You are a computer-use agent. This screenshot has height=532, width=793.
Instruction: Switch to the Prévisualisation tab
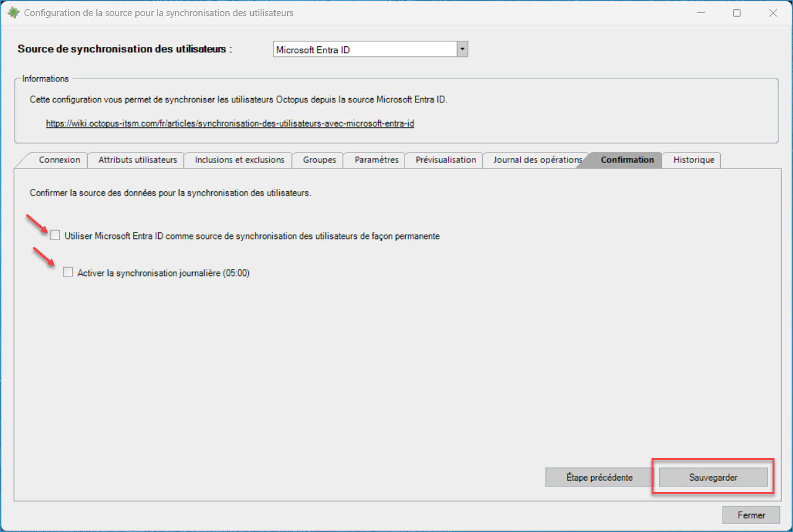(445, 160)
